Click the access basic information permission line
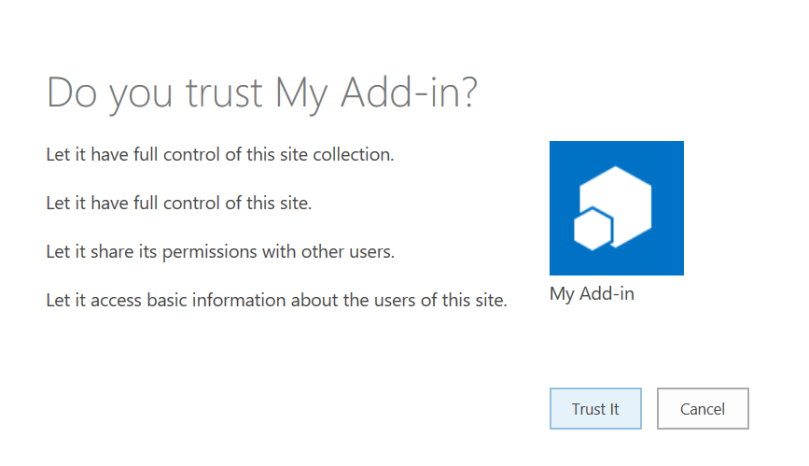 pos(277,300)
